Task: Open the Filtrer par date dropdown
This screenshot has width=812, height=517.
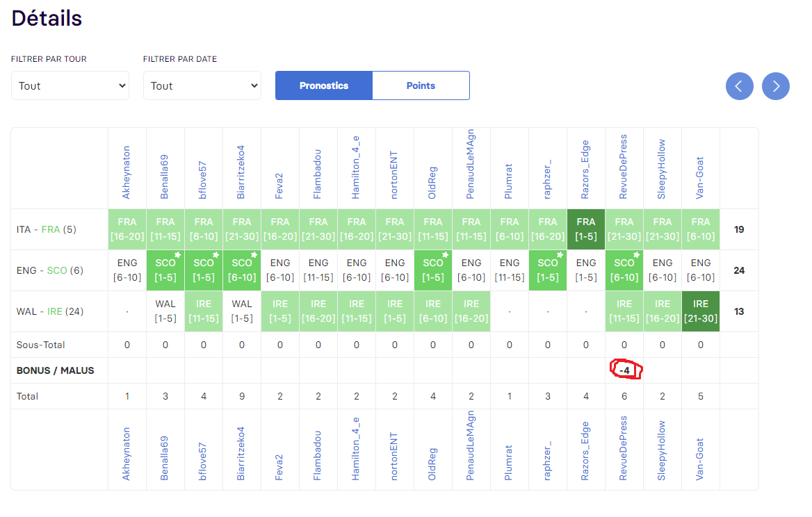Action: (x=202, y=85)
